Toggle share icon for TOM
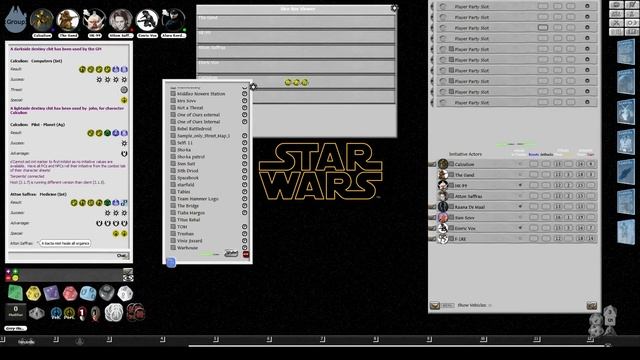Image resolution: width=640 pixels, height=360 pixels. click(244, 227)
